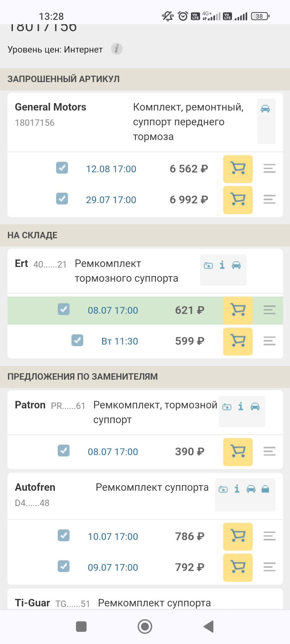Toggle the checkbox for the 12.08 17:00 offer
This screenshot has width=290, height=644.
(62, 168)
